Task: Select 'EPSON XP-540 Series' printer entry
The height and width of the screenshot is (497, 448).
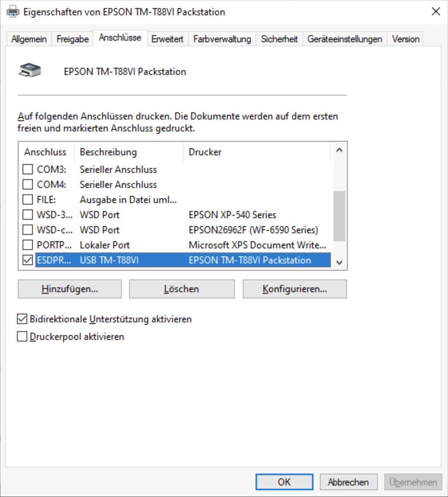Action: point(232,215)
